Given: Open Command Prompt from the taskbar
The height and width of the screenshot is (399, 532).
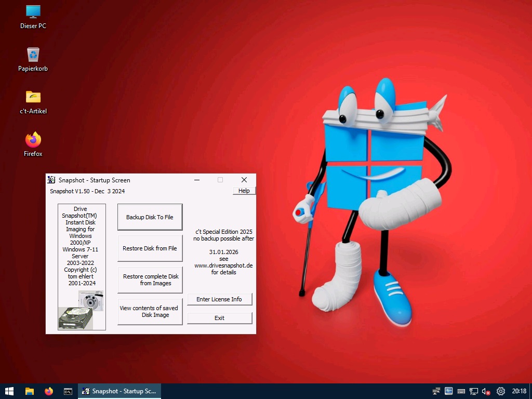Looking at the screenshot, I should [x=68, y=391].
